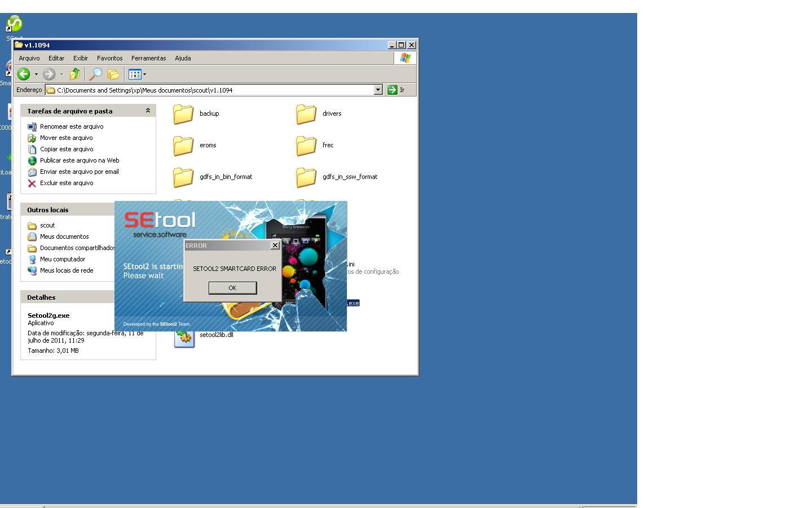
Task: Open the Views mode button
Action: click(x=134, y=74)
